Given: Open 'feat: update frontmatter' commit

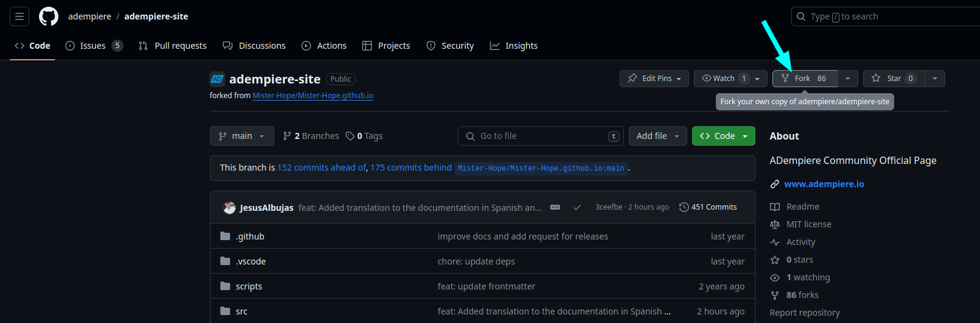Looking at the screenshot, I should point(486,286).
